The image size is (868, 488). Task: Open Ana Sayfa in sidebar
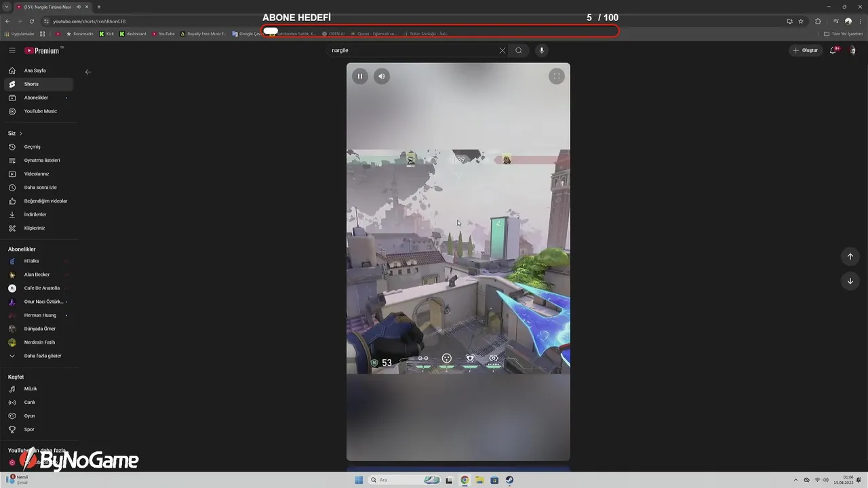point(39,70)
